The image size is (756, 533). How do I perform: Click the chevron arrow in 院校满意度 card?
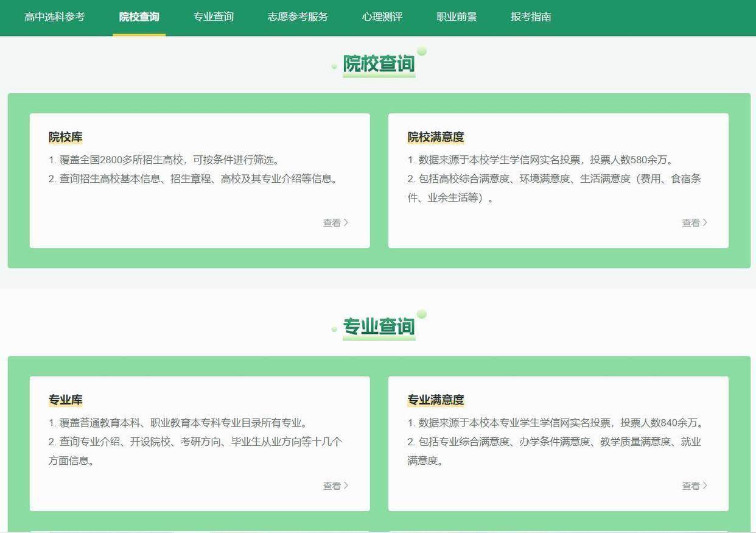pyautogui.click(x=705, y=222)
